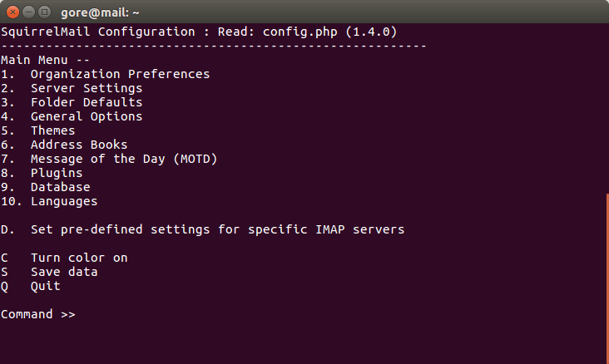This screenshot has height=364, width=609.
Task: Maximize the terminal window
Action: tap(43, 12)
